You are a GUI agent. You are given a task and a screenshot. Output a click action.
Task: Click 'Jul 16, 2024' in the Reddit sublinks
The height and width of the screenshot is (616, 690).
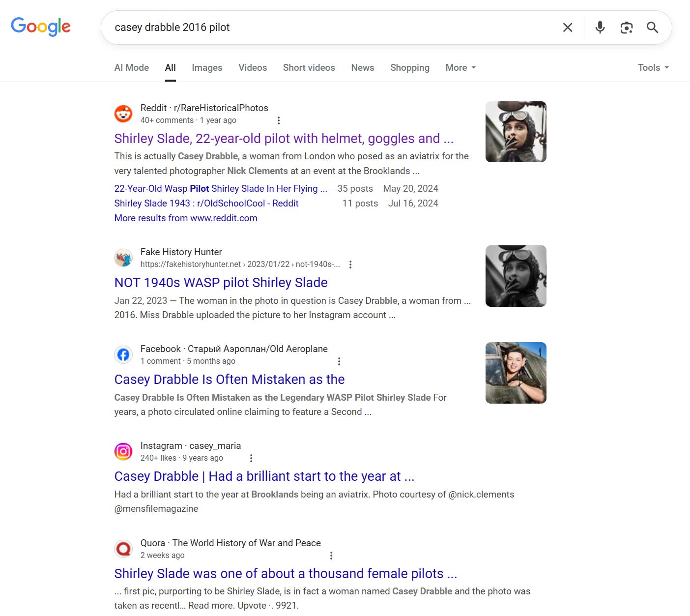click(x=413, y=204)
